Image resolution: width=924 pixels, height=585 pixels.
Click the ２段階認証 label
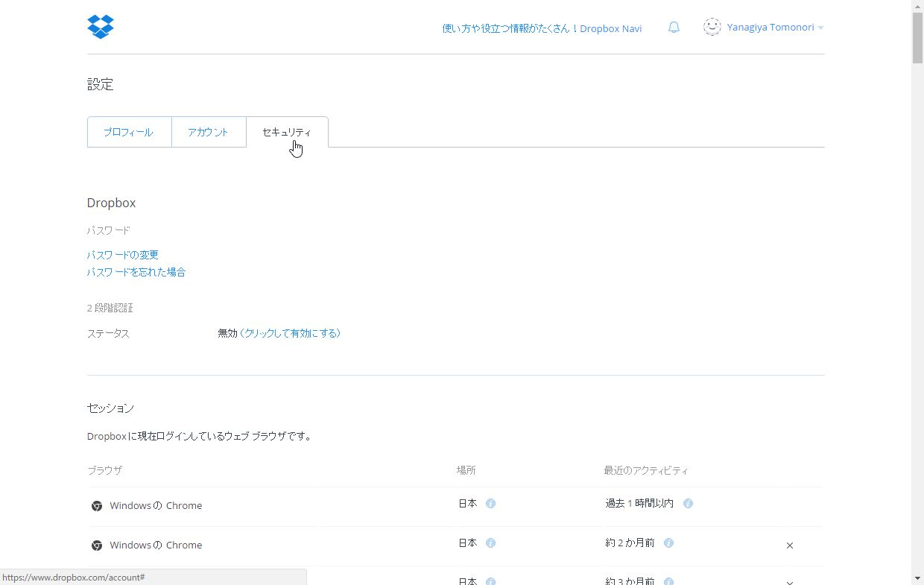pos(110,309)
